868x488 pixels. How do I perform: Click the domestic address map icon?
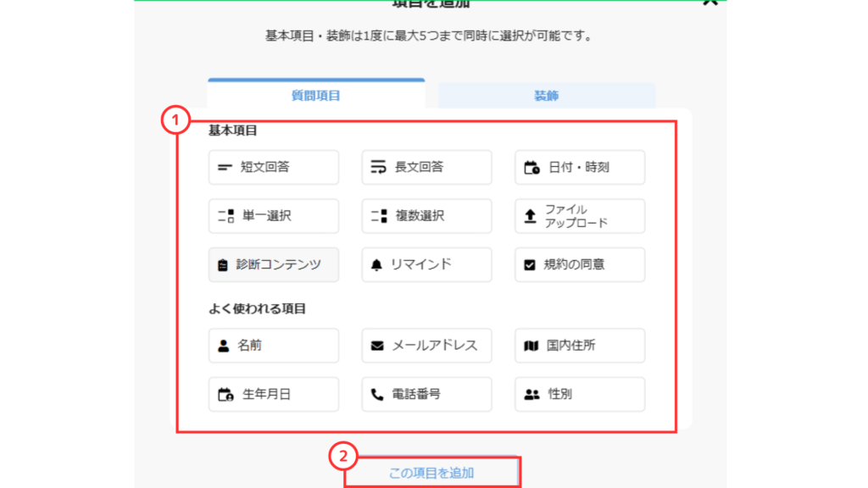[x=531, y=346]
